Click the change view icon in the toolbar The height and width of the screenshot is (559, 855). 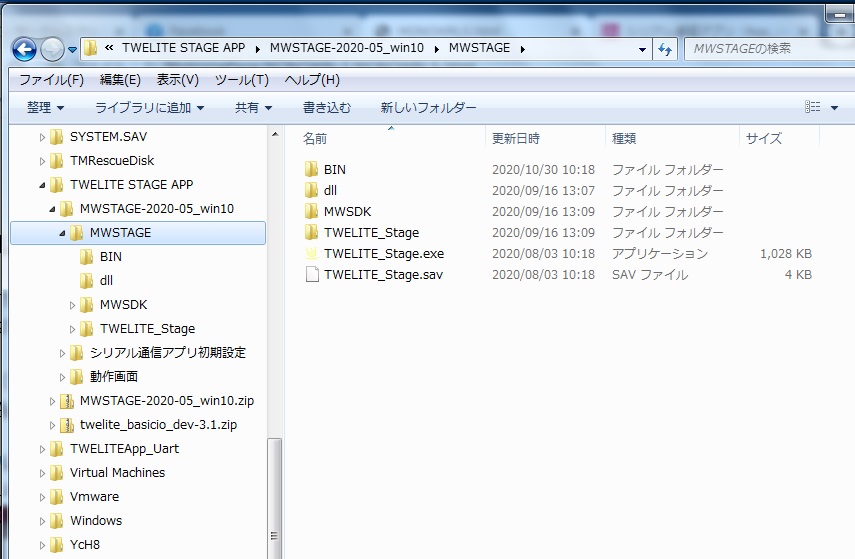tap(812, 107)
